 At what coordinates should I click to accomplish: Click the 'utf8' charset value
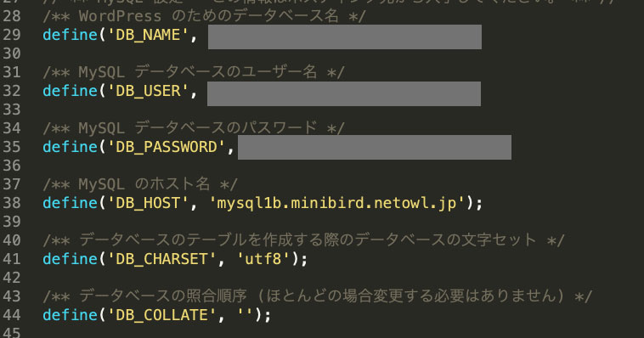click(x=263, y=259)
